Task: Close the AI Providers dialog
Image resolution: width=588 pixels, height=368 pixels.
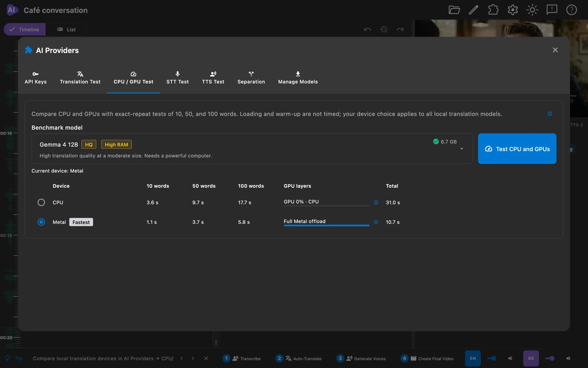Action: coord(555,50)
